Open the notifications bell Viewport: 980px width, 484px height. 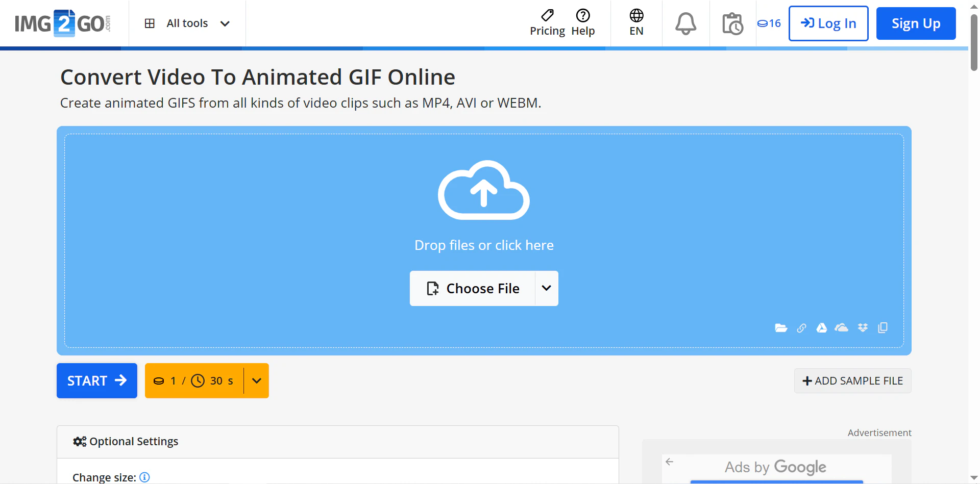[x=685, y=23]
